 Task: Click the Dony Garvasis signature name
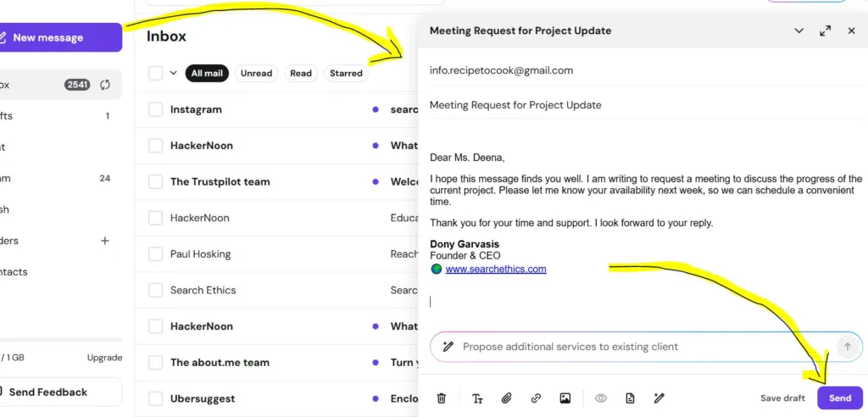click(x=465, y=244)
